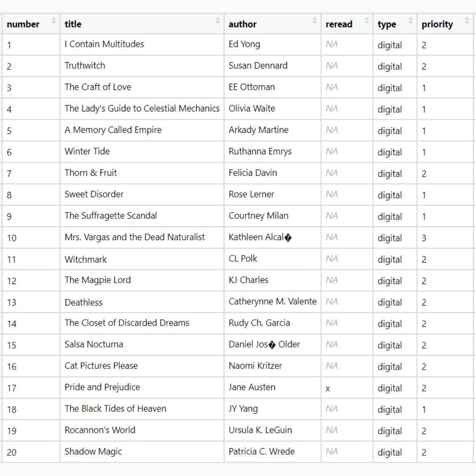476x476 pixels.
Task: Click the 'digital' type cell for Truthwitch
Action: [x=390, y=67]
